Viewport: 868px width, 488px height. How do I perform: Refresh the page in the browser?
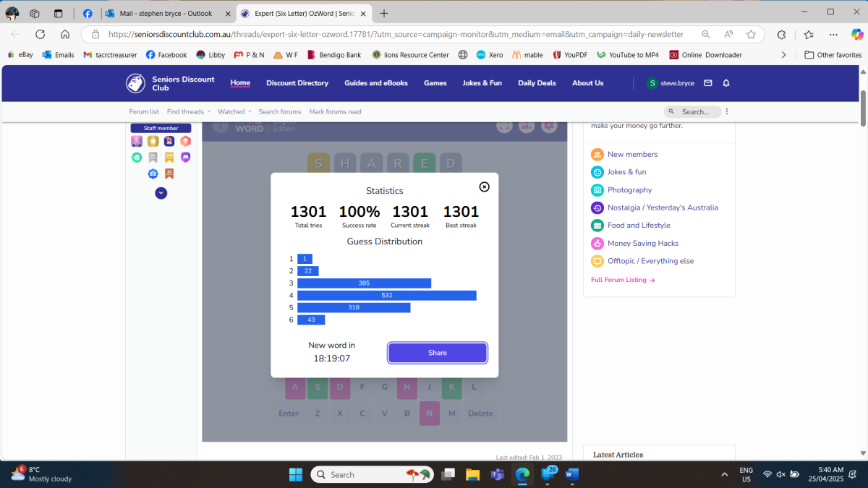[40, 34]
